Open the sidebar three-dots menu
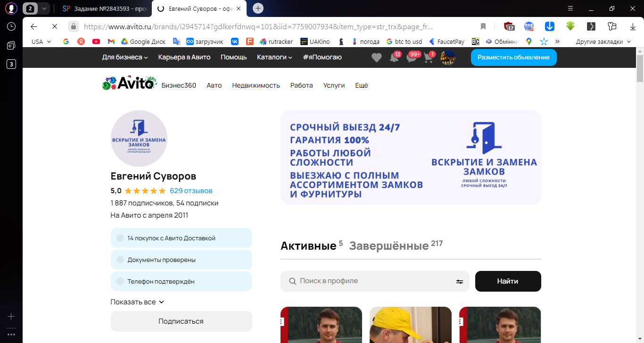This screenshot has width=644, height=343. [11, 334]
